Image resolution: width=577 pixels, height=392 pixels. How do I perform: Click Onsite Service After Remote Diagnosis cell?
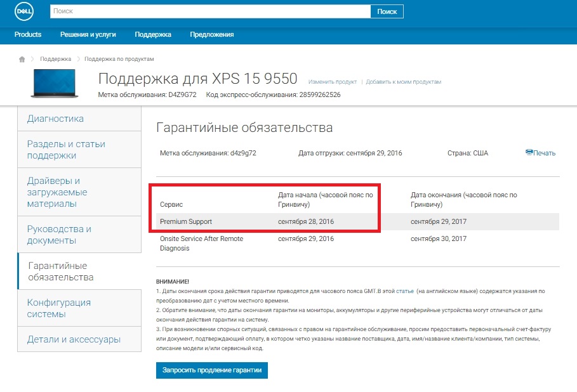pos(202,244)
